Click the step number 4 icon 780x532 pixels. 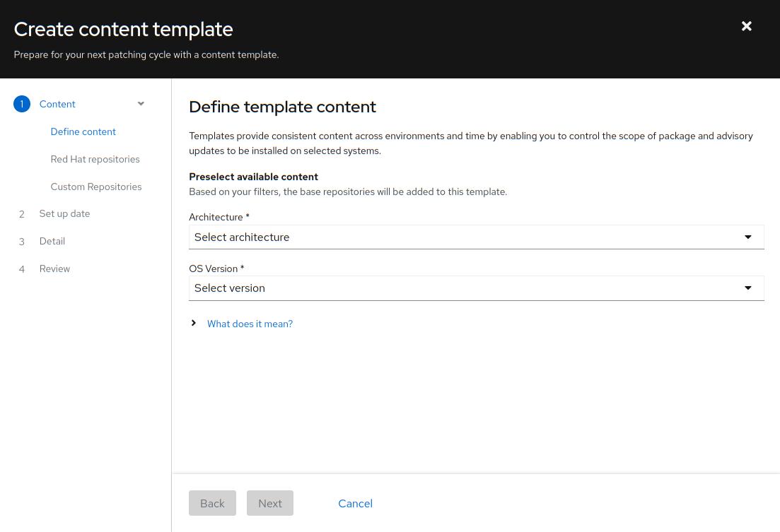22,269
